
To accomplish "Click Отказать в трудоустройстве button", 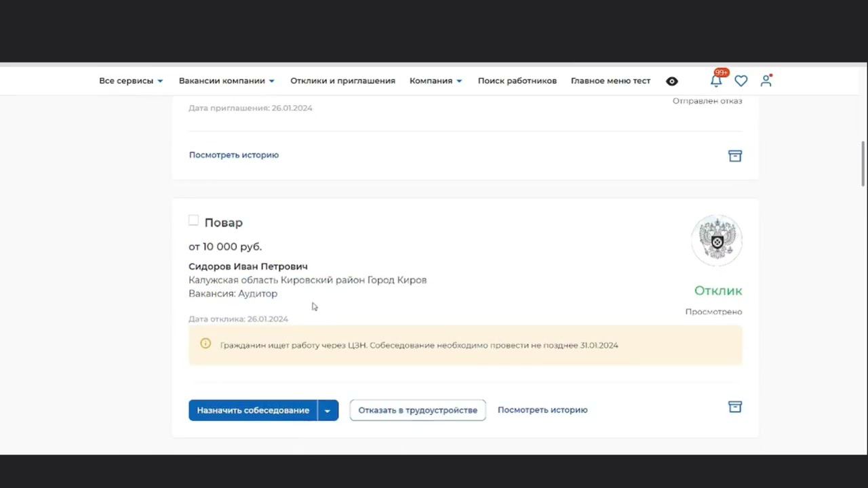I will click(x=418, y=410).
